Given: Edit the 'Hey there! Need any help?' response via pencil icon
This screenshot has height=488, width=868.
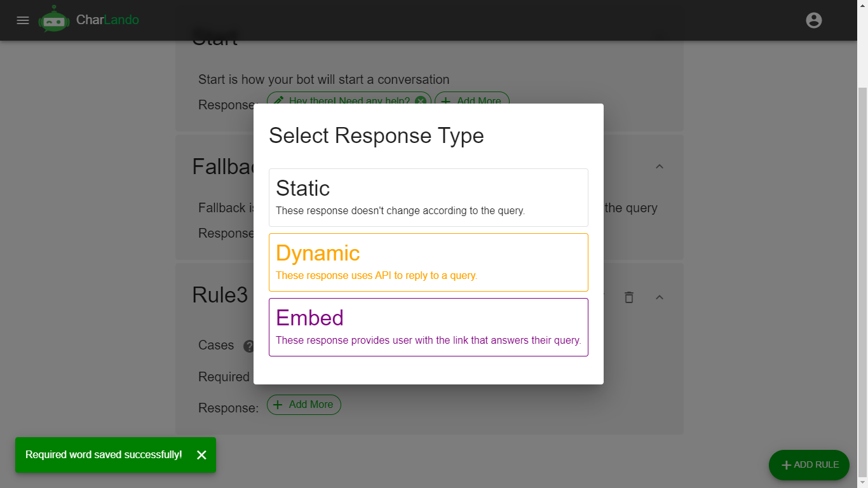Looking at the screenshot, I should [x=278, y=101].
